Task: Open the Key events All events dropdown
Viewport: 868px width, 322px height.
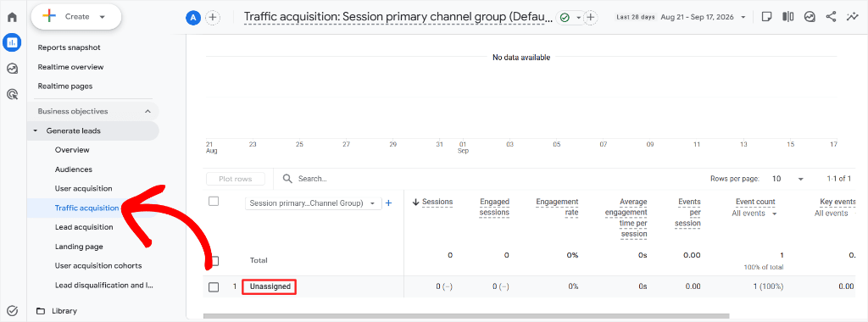Action: (x=834, y=214)
